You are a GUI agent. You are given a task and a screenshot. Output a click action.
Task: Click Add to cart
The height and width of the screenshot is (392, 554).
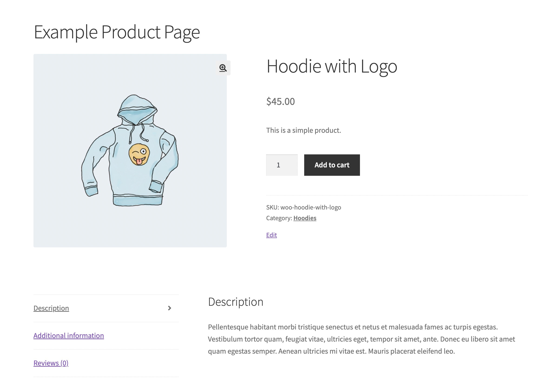pyautogui.click(x=332, y=165)
